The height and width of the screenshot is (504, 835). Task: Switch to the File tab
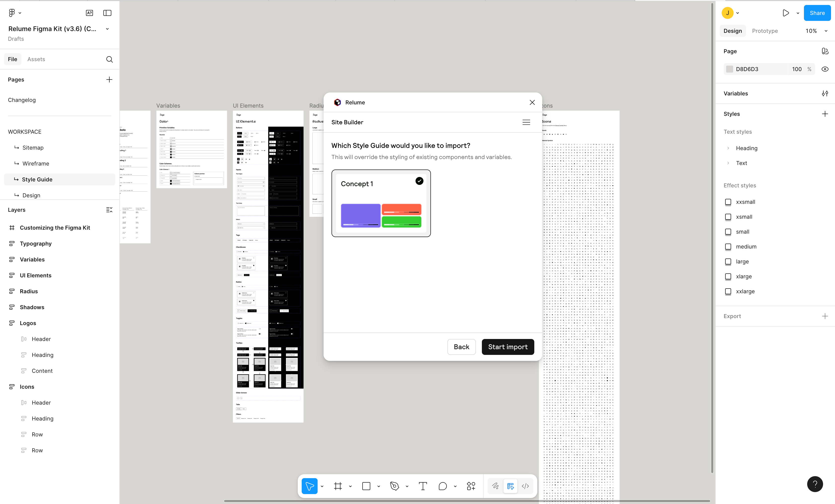(12, 59)
